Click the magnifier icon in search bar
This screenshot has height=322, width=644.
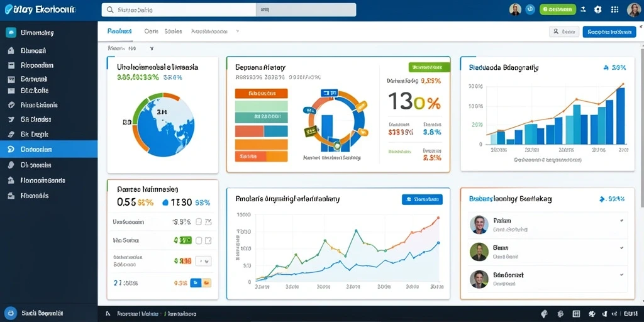pyautogui.click(x=109, y=10)
